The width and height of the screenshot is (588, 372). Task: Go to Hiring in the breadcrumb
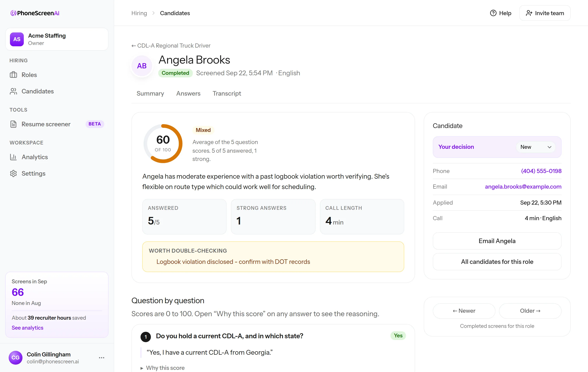point(139,13)
